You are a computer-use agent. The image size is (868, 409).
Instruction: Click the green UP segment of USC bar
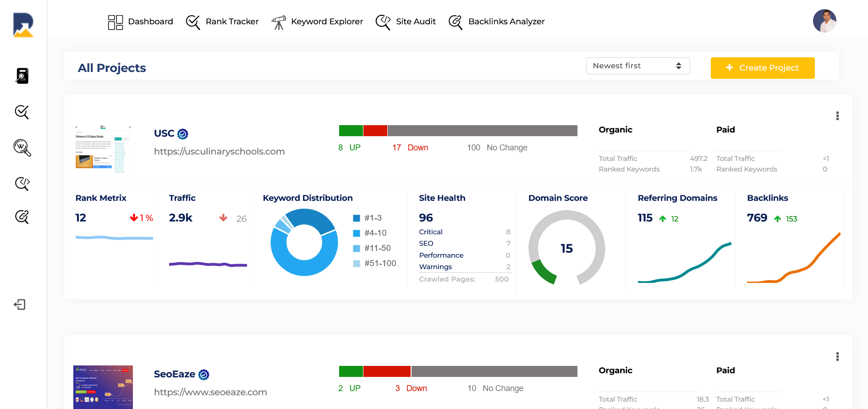[351, 131]
